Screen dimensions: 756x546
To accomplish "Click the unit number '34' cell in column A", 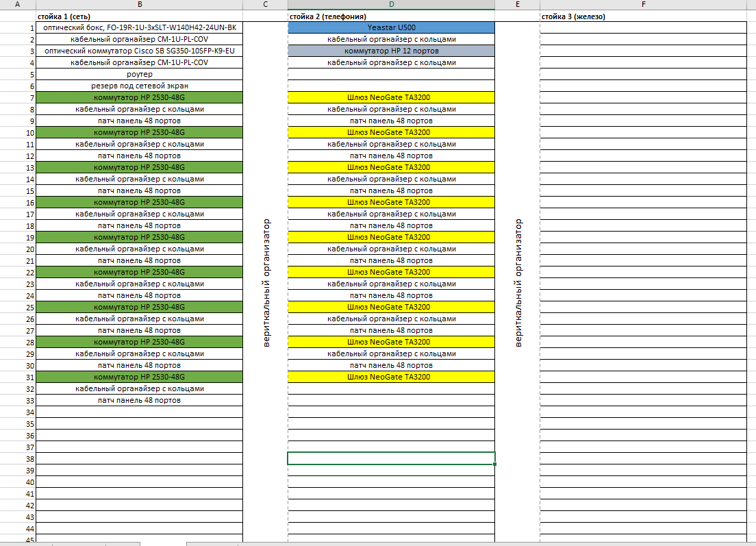I will [x=18, y=412].
